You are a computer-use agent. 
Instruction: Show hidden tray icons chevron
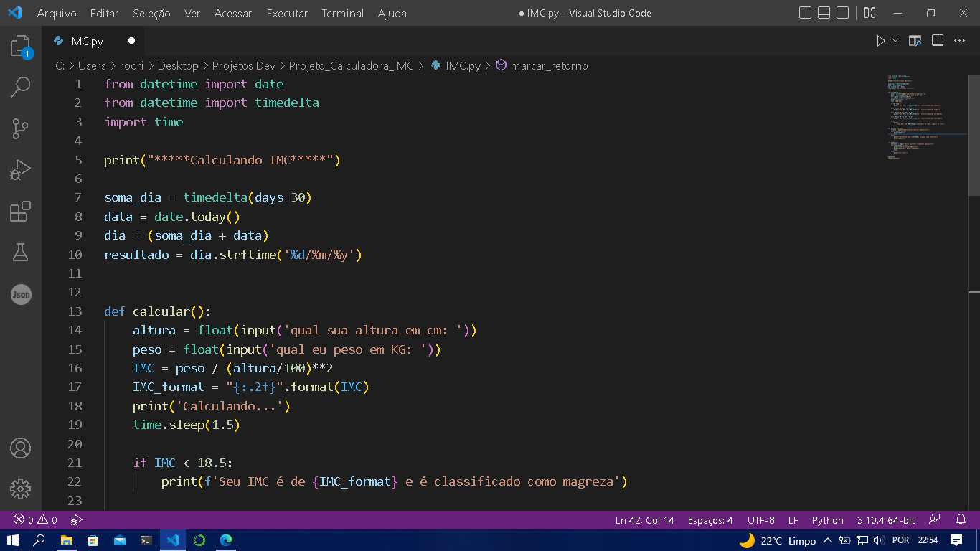827,540
